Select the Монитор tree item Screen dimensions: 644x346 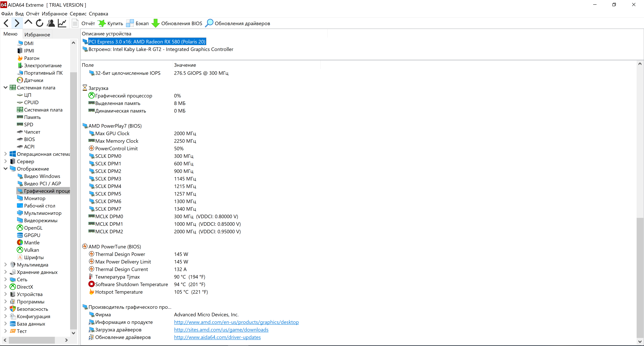coord(32,198)
